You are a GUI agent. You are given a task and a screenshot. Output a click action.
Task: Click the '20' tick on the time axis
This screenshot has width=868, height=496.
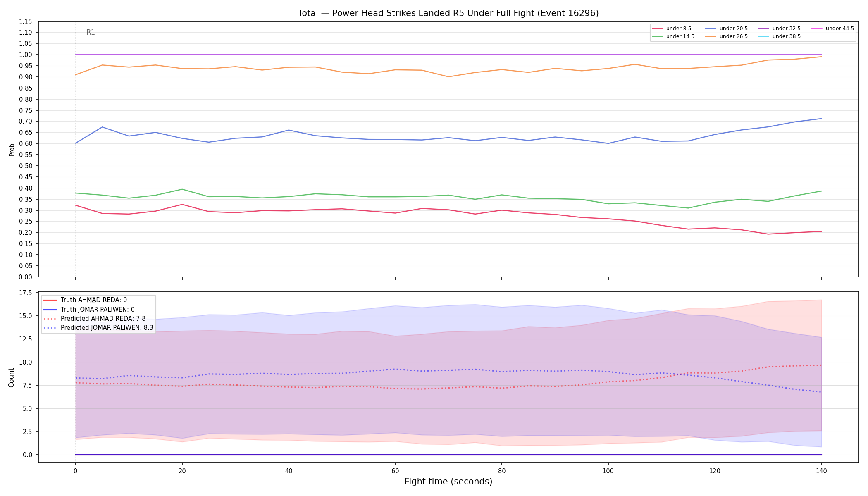point(182,470)
